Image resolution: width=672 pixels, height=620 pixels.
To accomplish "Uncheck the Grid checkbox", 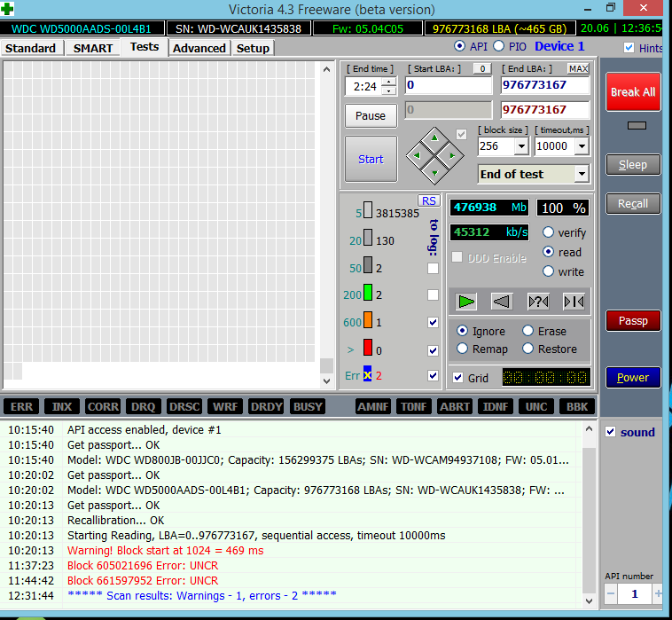I will tap(457, 378).
